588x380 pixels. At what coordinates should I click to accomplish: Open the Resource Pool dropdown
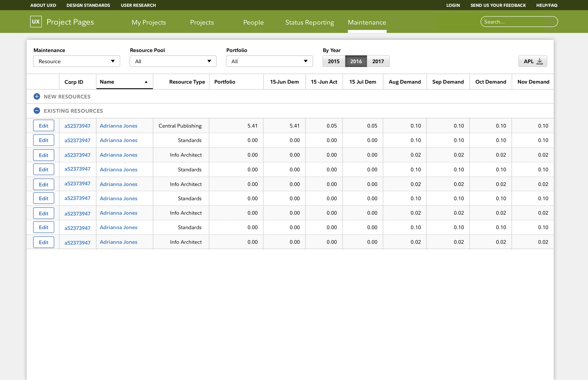tap(173, 61)
